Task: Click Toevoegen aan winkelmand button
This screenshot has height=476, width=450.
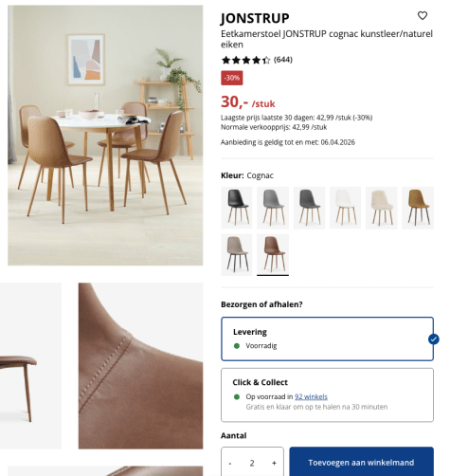Action: [x=361, y=462]
